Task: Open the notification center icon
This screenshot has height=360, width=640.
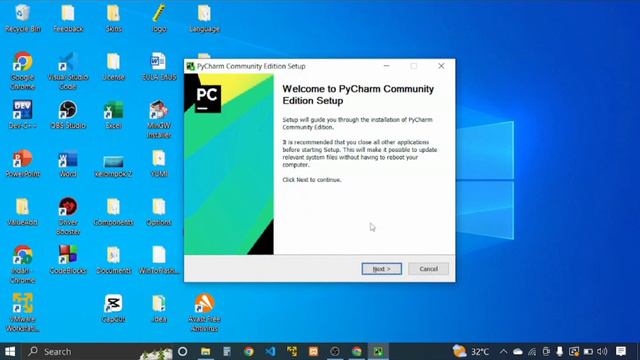Action: (x=621, y=351)
